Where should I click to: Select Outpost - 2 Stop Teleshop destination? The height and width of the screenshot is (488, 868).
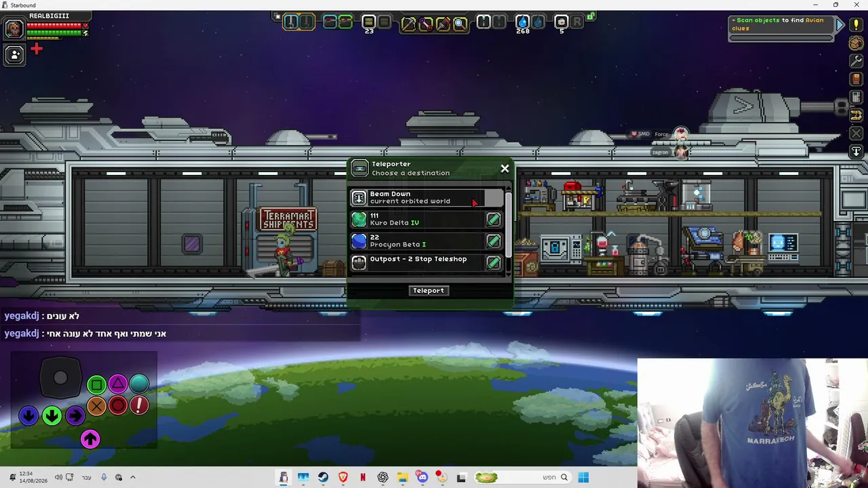[x=427, y=262]
